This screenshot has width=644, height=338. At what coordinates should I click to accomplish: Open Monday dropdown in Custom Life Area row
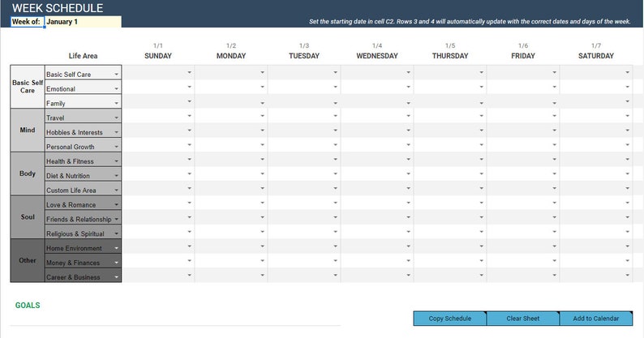pos(263,188)
